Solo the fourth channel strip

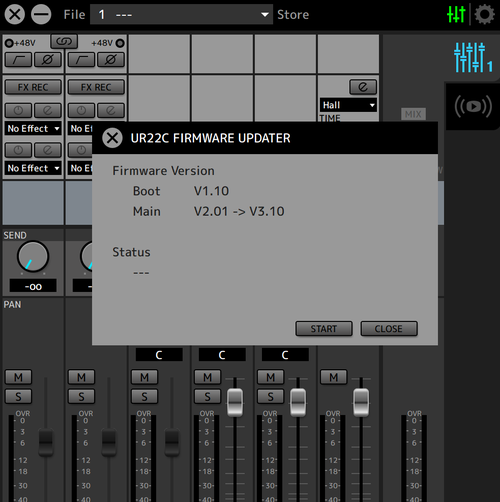pyautogui.click(x=207, y=397)
